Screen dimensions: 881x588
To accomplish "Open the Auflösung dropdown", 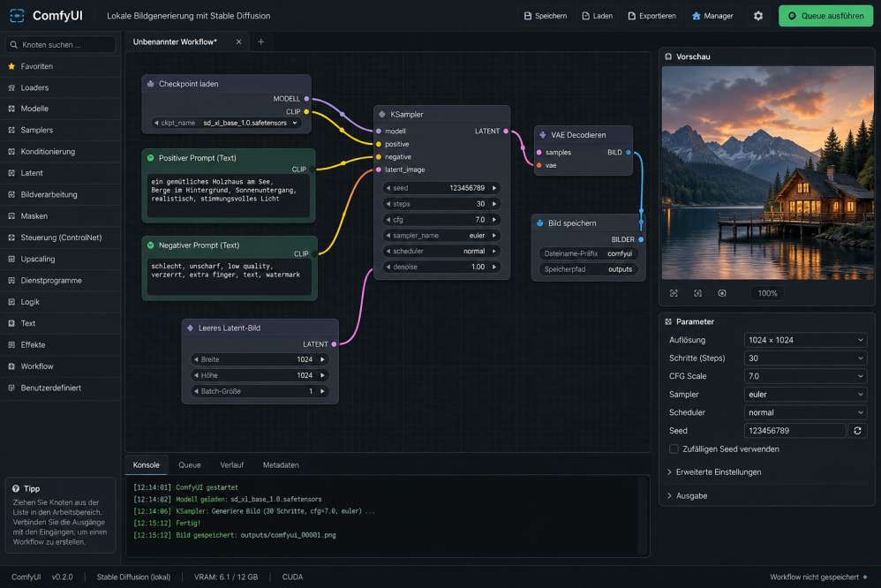I will 804,340.
